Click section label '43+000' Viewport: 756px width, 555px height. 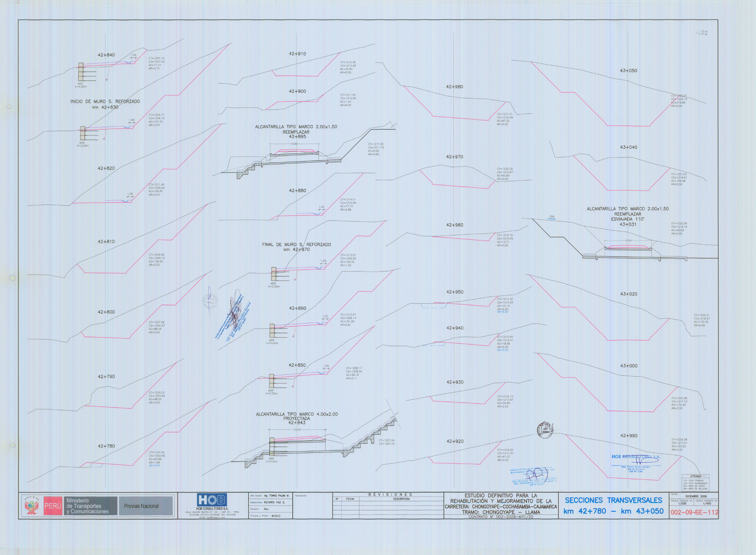[629, 366]
